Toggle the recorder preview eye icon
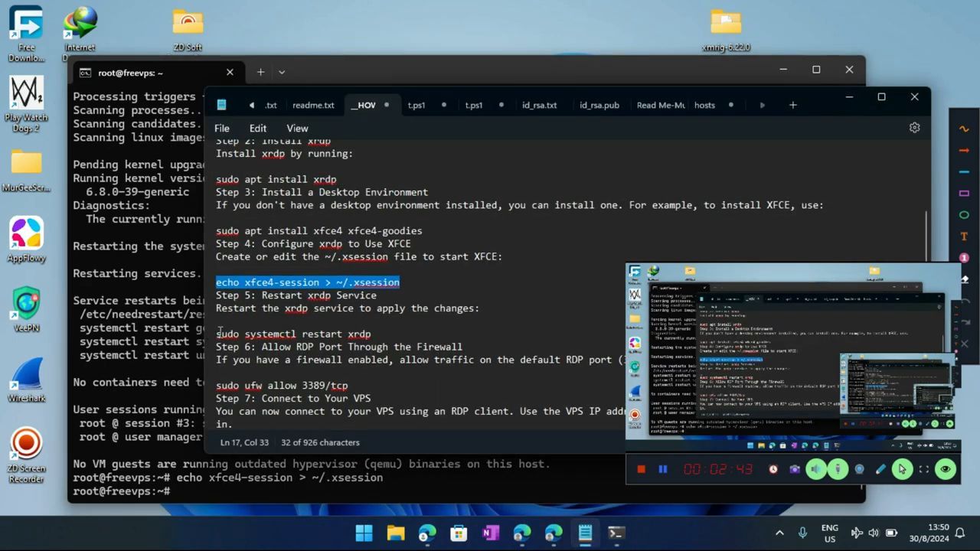 (x=946, y=469)
